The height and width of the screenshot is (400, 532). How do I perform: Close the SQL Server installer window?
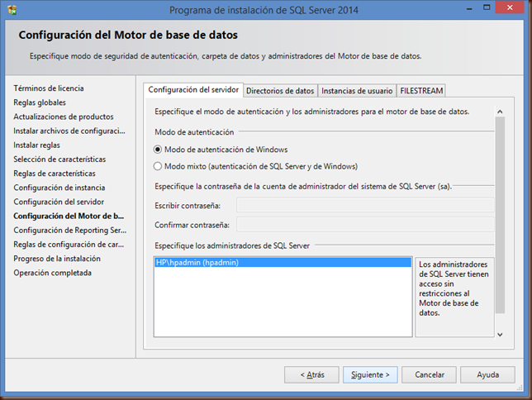click(x=510, y=7)
